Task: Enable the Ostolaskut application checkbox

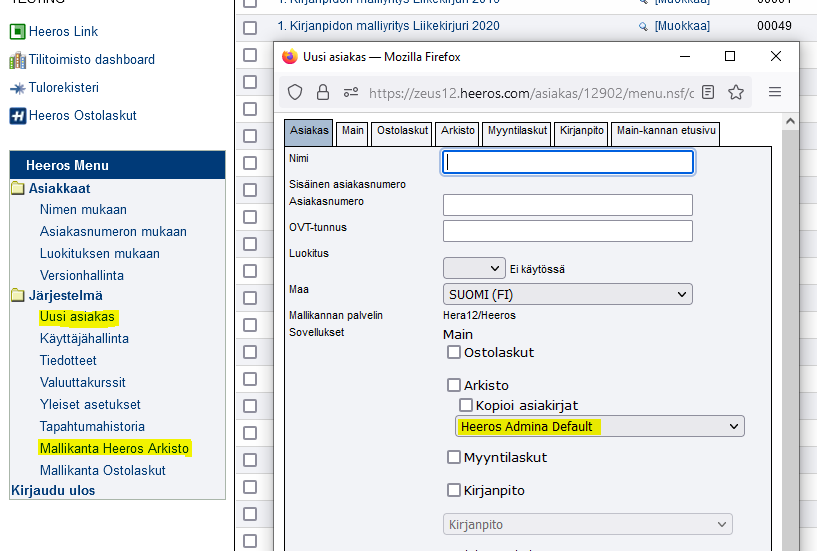Action: [454, 352]
